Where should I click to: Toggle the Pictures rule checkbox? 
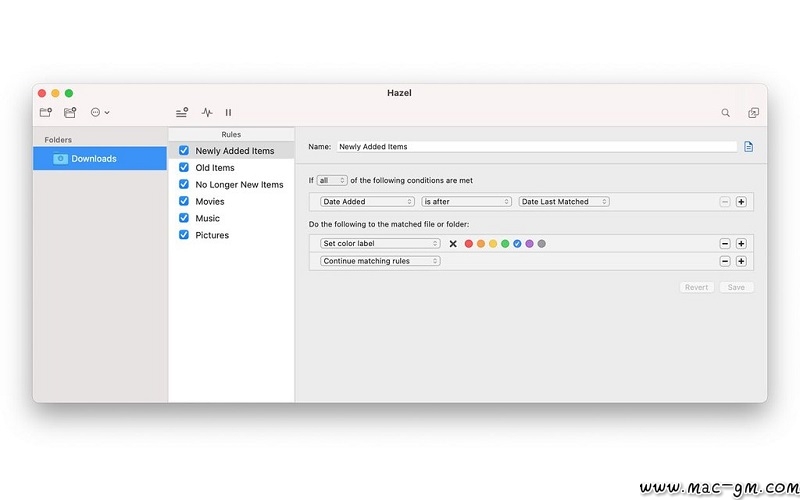tap(184, 235)
